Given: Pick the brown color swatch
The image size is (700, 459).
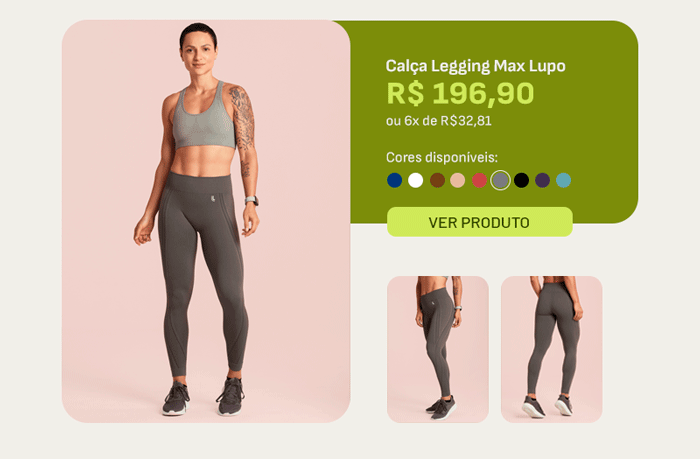Looking at the screenshot, I should coord(437,180).
